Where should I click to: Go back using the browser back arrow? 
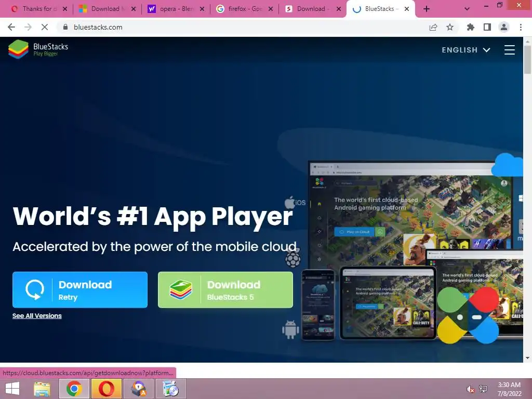[x=11, y=27]
